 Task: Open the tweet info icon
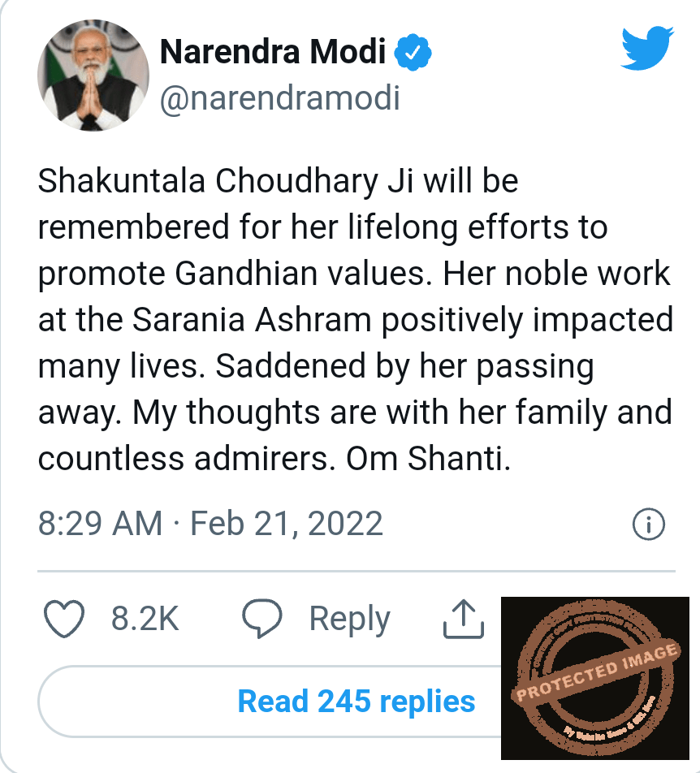click(648, 525)
